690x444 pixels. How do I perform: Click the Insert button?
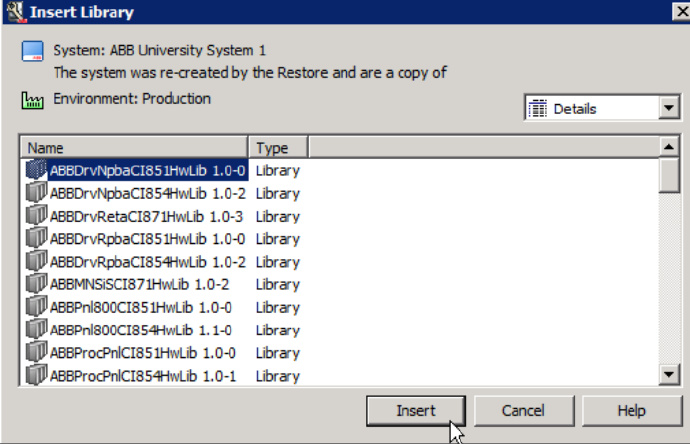tap(416, 411)
